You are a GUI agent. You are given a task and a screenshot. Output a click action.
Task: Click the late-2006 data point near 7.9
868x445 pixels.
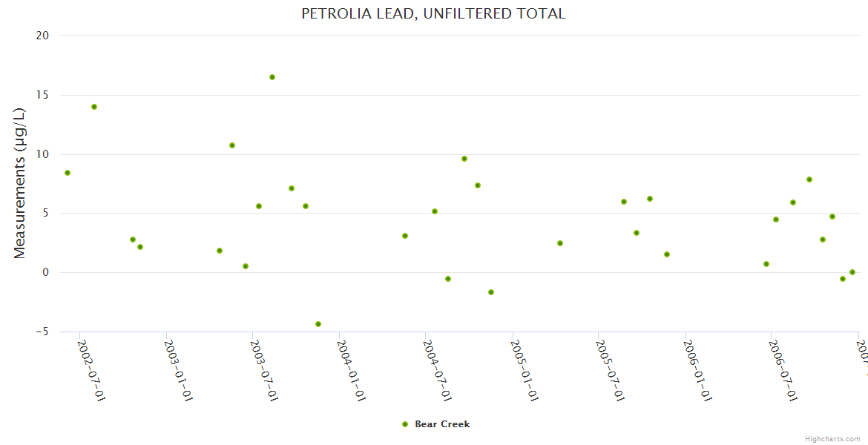[809, 179]
